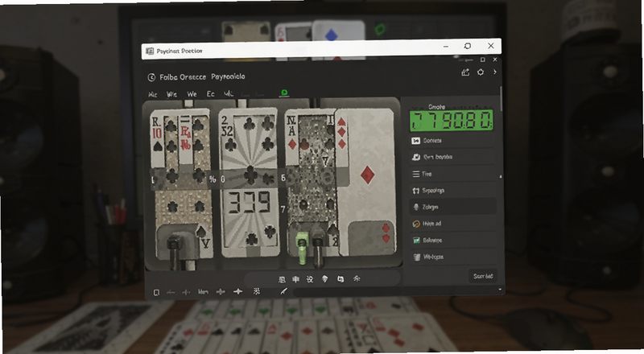Click the green play icon above cards

click(x=284, y=93)
